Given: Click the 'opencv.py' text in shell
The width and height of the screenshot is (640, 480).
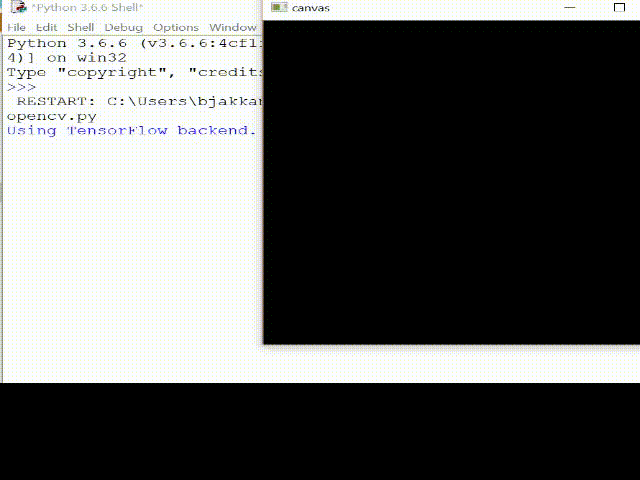Looking at the screenshot, I should [52, 117].
